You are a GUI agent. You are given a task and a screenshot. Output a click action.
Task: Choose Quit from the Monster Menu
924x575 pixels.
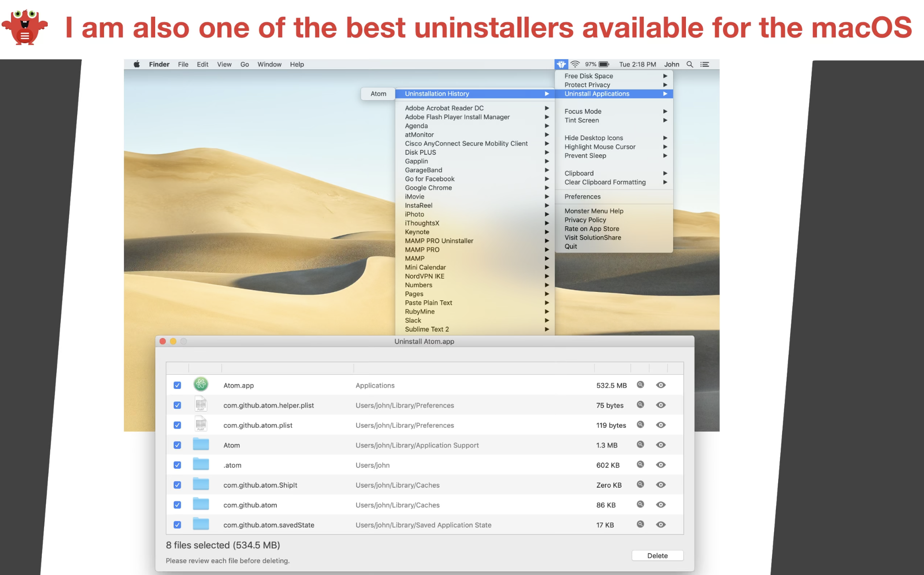tap(570, 246)
